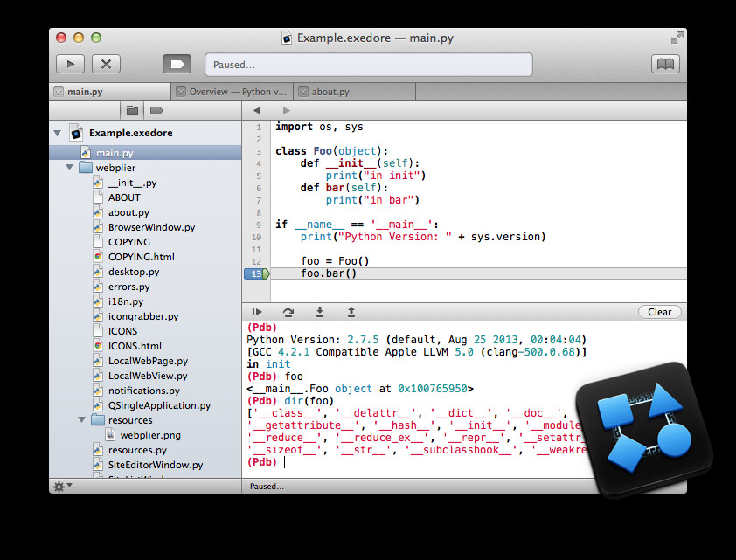
Task: Open errors.py
Action: (129, 287)
